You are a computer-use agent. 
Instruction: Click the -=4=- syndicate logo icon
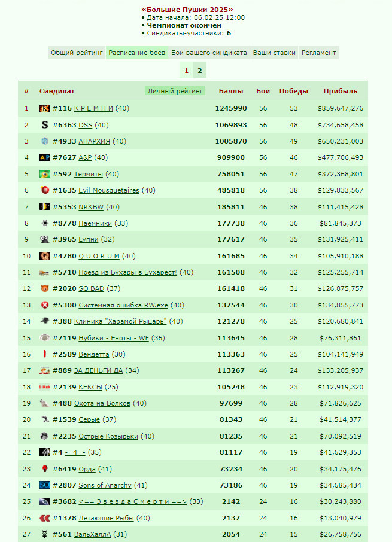pos(45,452)
